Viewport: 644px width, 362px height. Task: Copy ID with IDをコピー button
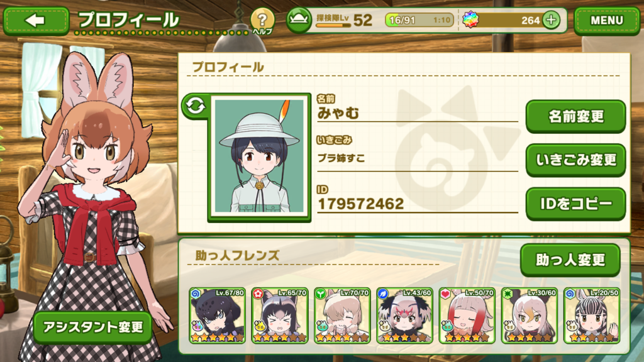(x=575, y=204)
